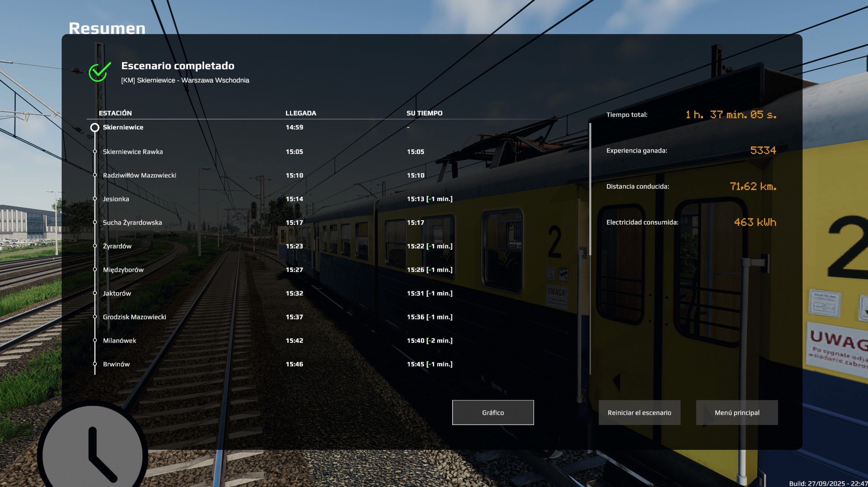868x487 pixels.
Task: Click the Tiempo total value readout
Action: point(731,115)
